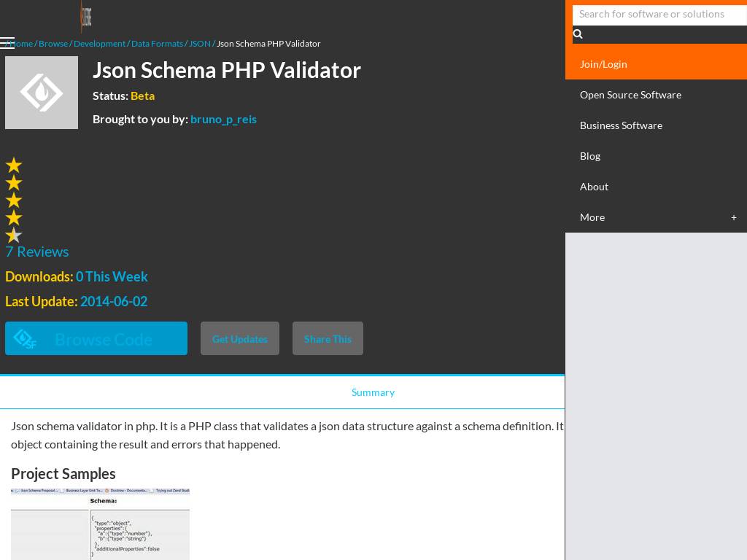Open the project sample screenshot thumbnail

click(100, 524)
